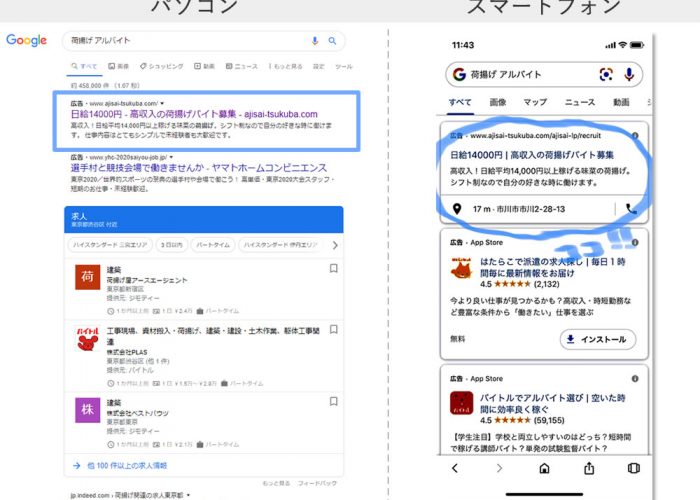The width and height of the screenshot is (700, 500).
Task: Open Google Lens camera icon on phone
Action: pyautogui.click(x=606, y=74)
